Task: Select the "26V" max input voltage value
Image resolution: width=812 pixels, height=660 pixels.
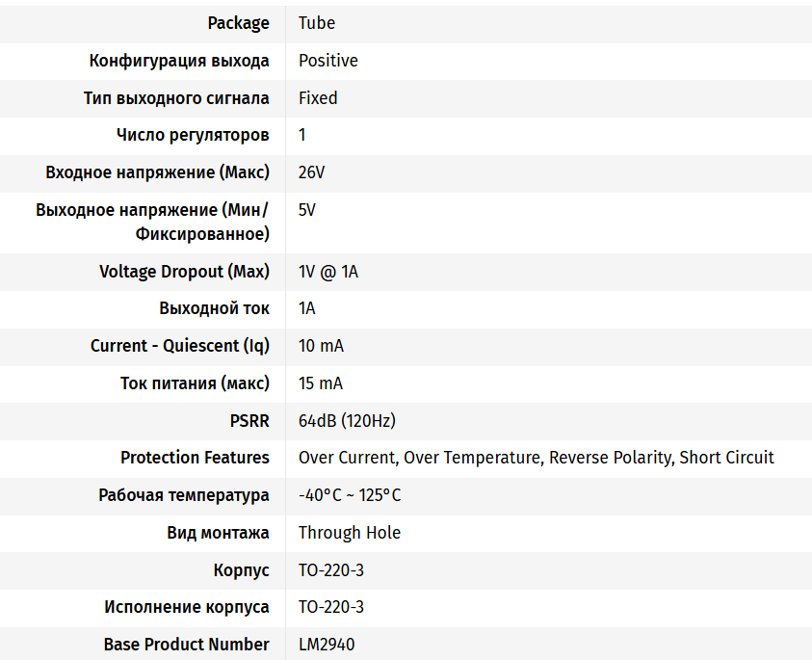Action: (x=312, y=173)
